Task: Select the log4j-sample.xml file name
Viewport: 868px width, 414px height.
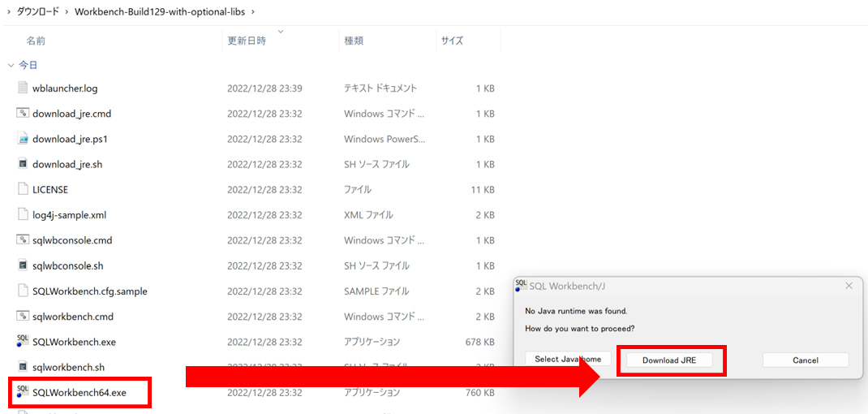Action: click(x=68, y=214)
